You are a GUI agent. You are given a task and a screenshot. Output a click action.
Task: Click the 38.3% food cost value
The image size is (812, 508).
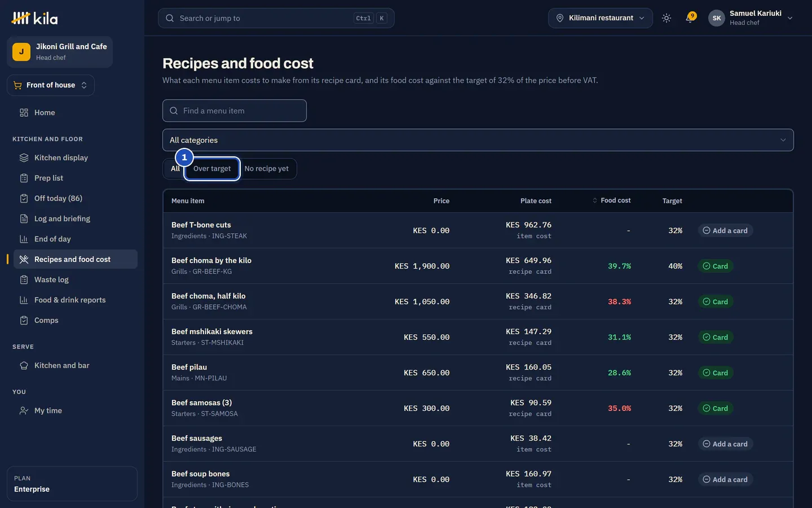tap(619, 301)
